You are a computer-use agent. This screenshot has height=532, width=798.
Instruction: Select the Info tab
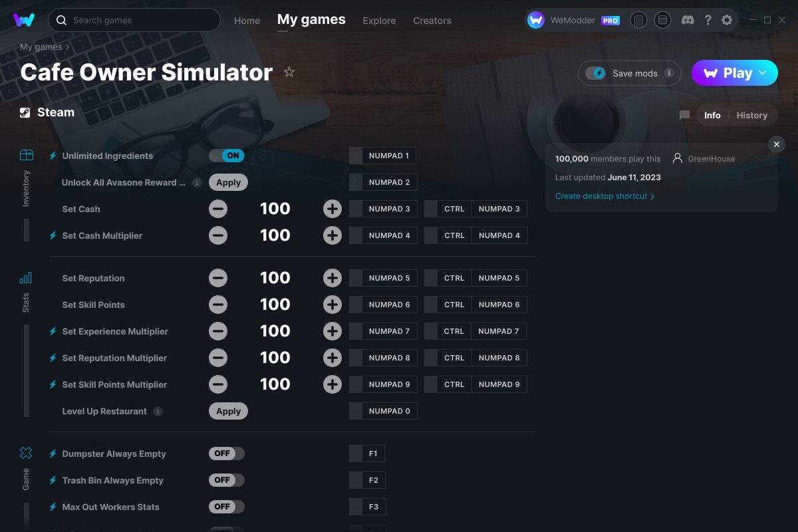[x=712, y=115]
